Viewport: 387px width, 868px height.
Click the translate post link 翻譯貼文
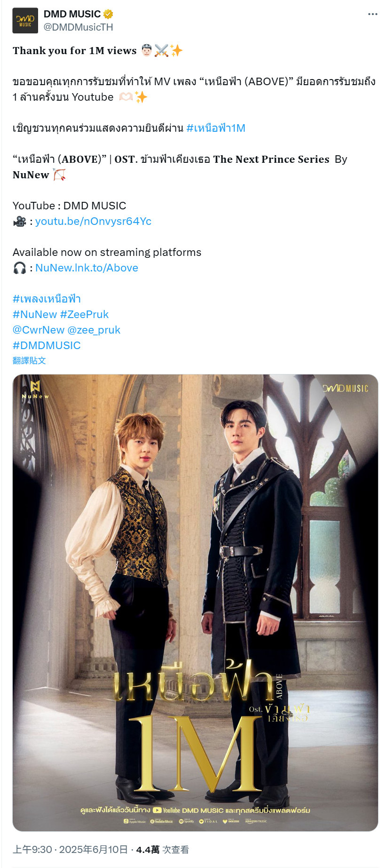pyautogui.click(x=29, y=360)
